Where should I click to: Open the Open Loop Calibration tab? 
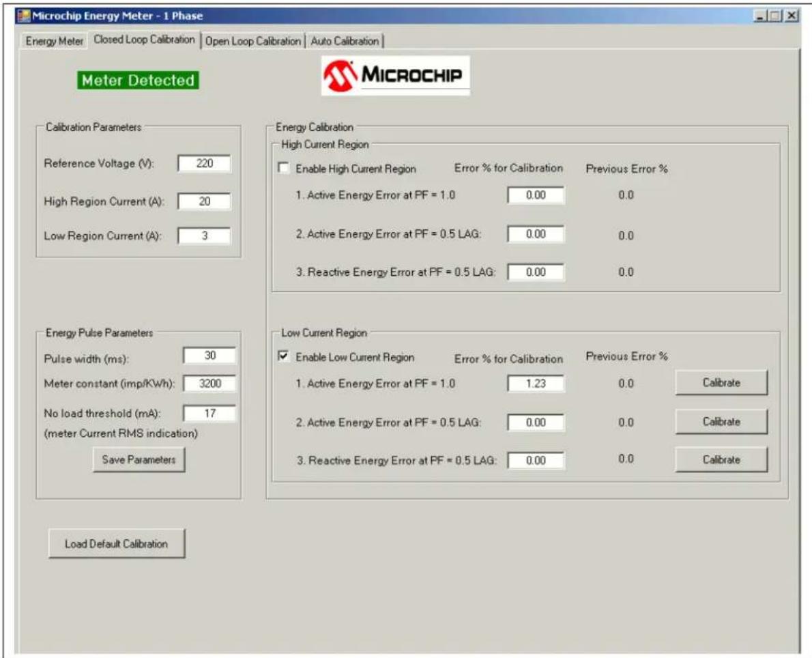coord(252,41)
